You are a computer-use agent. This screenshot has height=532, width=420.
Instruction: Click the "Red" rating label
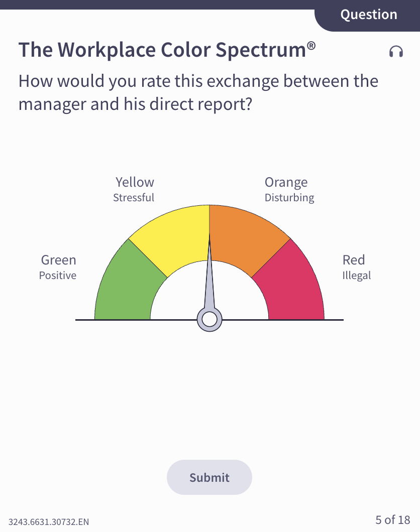coord(354,260)
